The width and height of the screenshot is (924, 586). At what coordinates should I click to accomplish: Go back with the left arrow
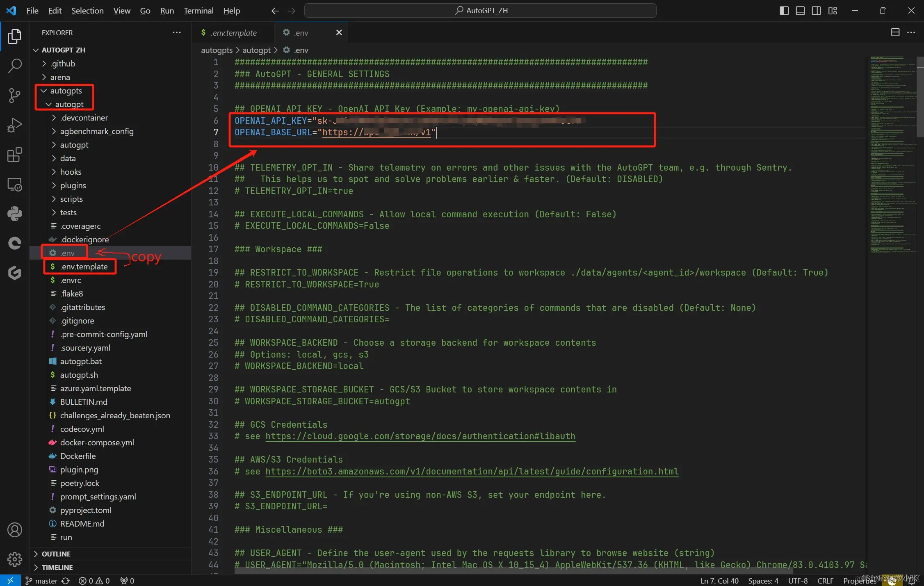pos(275,11)
